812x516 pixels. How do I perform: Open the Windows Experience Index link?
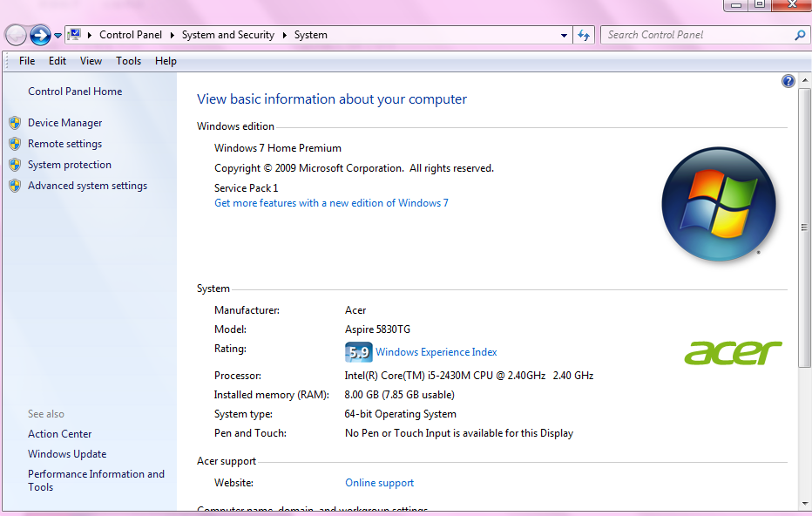point(436,352)
